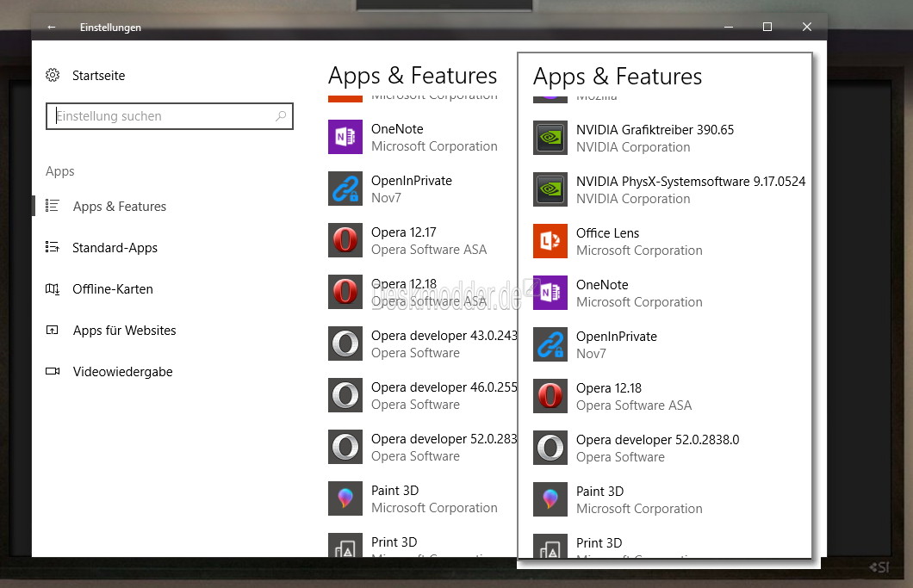
Task: Select 'Opera developer 46.0.255' entry text
Action: 444,387
